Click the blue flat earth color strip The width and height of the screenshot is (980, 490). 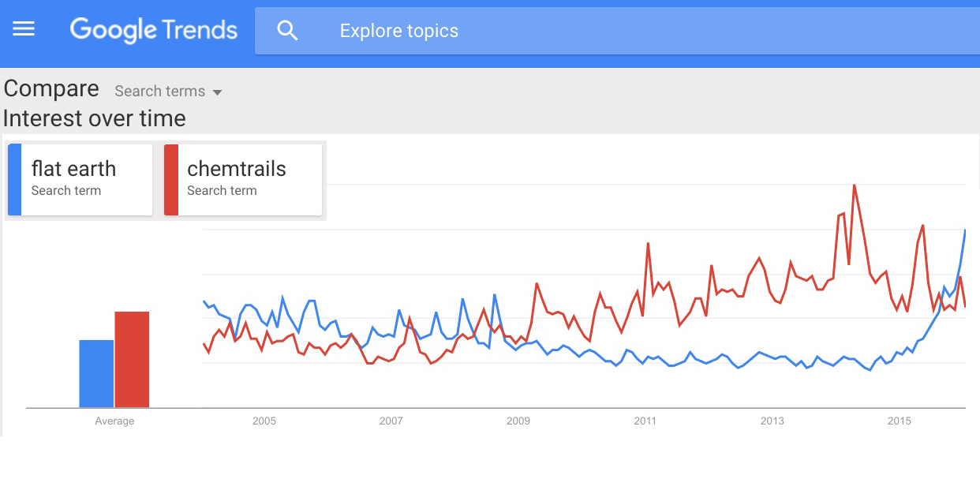point(14,180)
